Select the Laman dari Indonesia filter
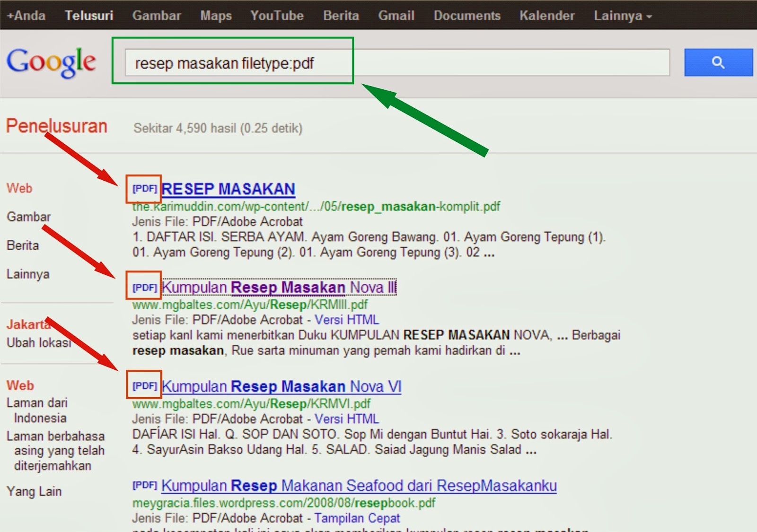Viewport: 757px width, 532px height. click(x=37, y=410)
